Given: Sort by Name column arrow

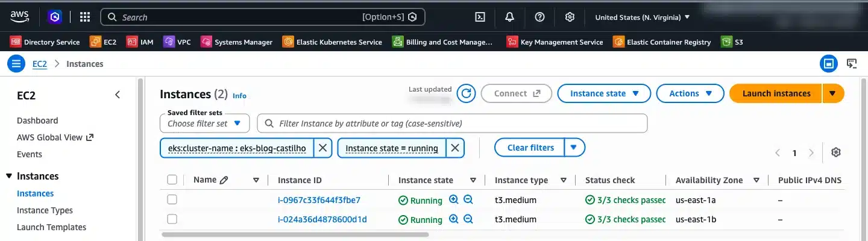Looking at the screenshot, I should coord(256,180).
